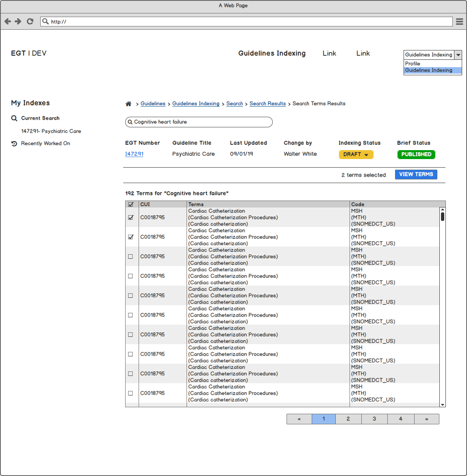The height and width of the screenshot is (476, 467).
Task: Expand the Guidelines Indexing combo box arrow
Action: coord(458,55)
